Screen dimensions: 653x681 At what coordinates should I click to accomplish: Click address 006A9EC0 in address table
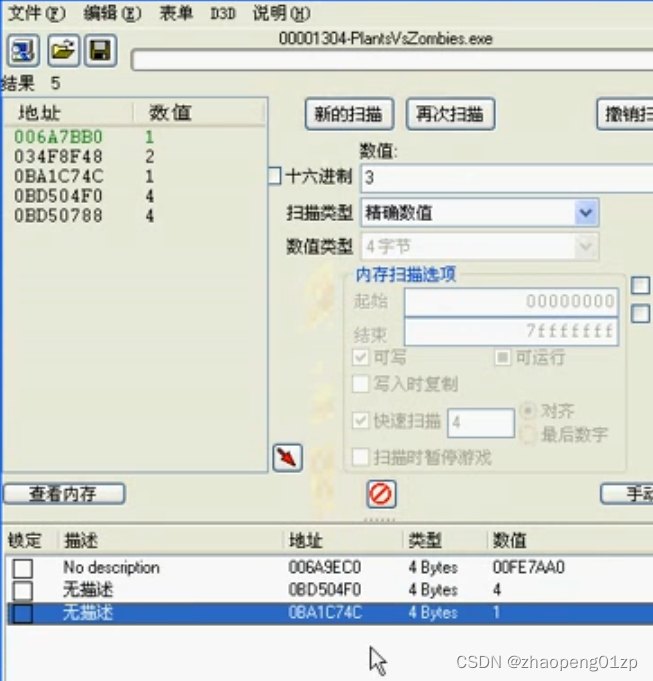click(x=324, y=568)
